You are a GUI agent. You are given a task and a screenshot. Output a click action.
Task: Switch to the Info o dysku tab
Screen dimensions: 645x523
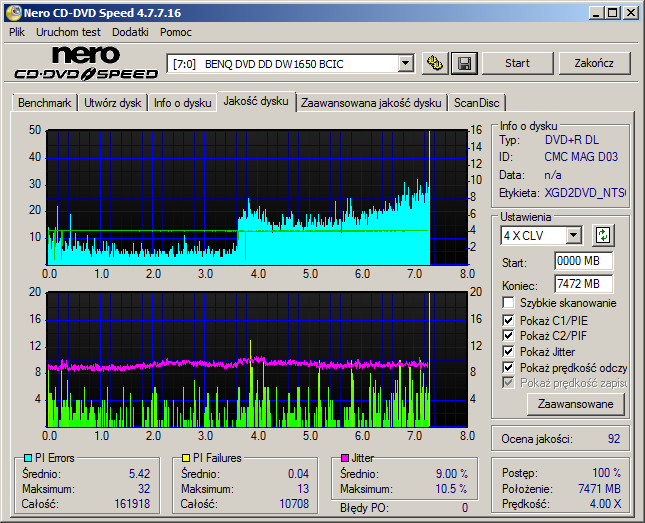(183, 103)
